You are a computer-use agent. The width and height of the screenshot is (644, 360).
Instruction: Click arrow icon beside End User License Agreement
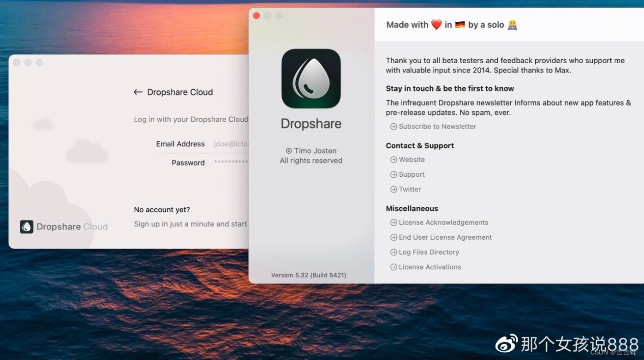[394, 237]
